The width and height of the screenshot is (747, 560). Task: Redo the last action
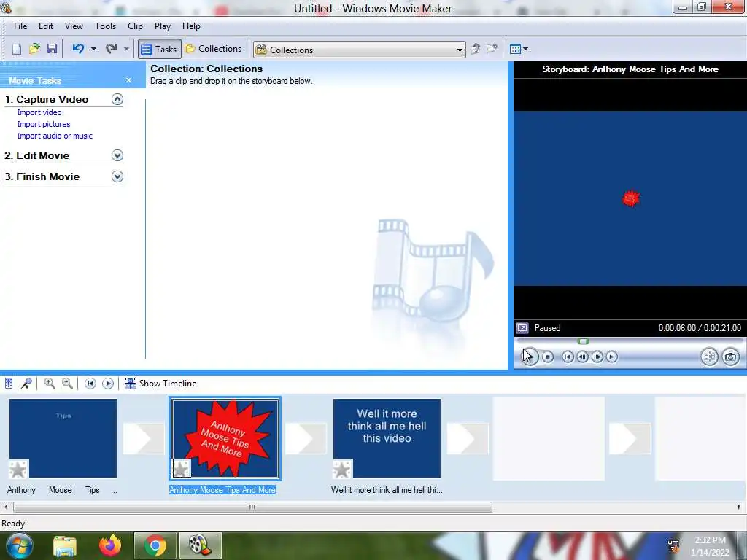coord(112,49)
